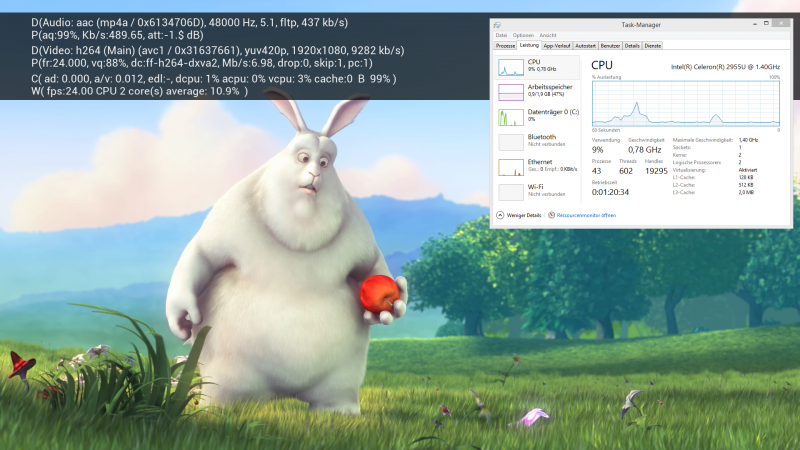Viewport: 800px width, 450px height.
Task: Click the 19295 handles value
Action: point(656,171)
